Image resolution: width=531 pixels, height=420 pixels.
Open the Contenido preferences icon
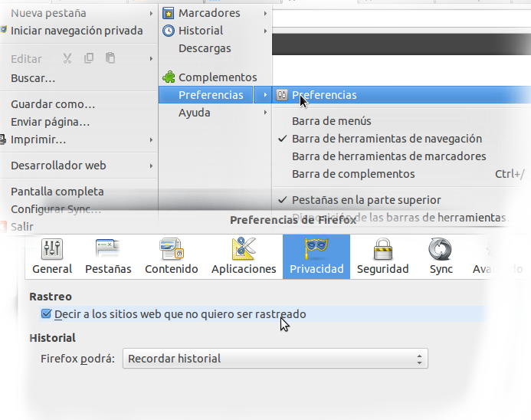[x=172, y=249]
